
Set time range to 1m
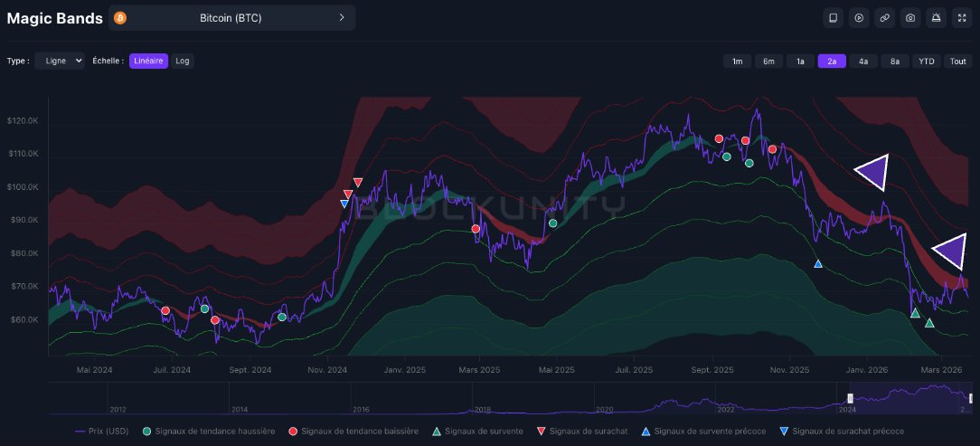pos(738,62)
